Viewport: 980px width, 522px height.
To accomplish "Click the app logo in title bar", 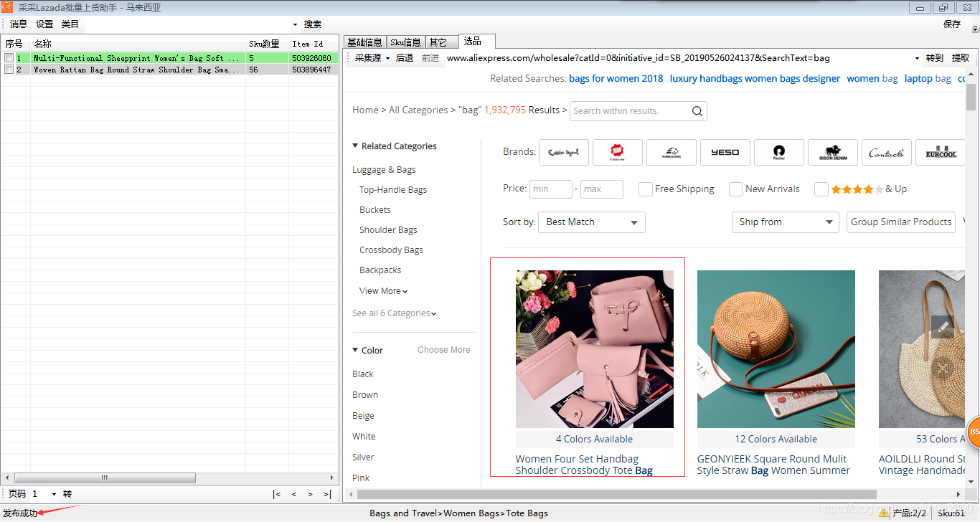I will pyautogui.click(x=7, y=7).
